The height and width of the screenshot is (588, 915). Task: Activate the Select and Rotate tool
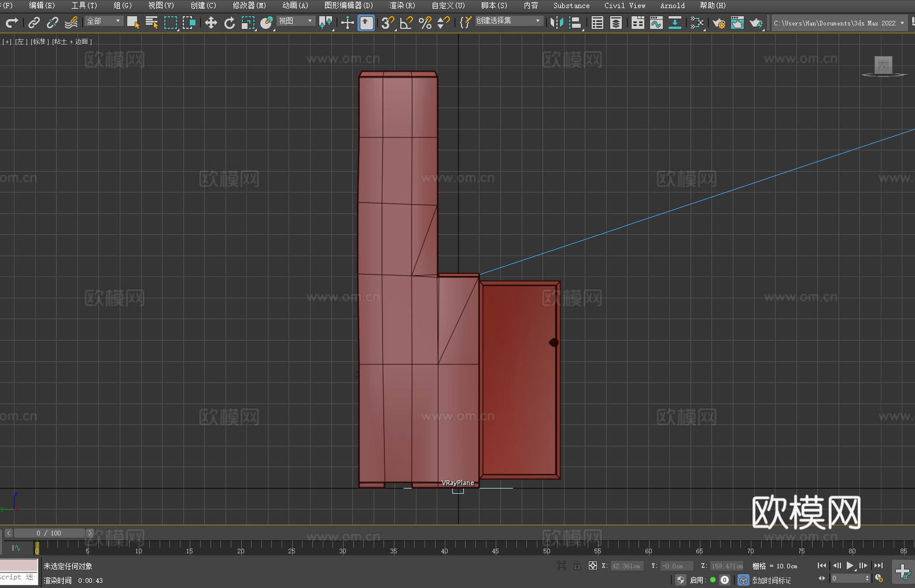[x=230, y=23]
